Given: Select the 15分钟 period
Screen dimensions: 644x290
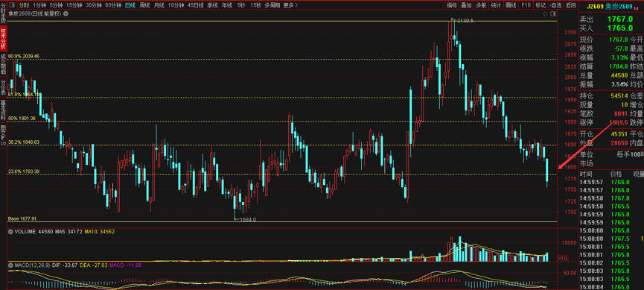Looking at the screenshot, I should pyautogui.click(x=74, y=5).
